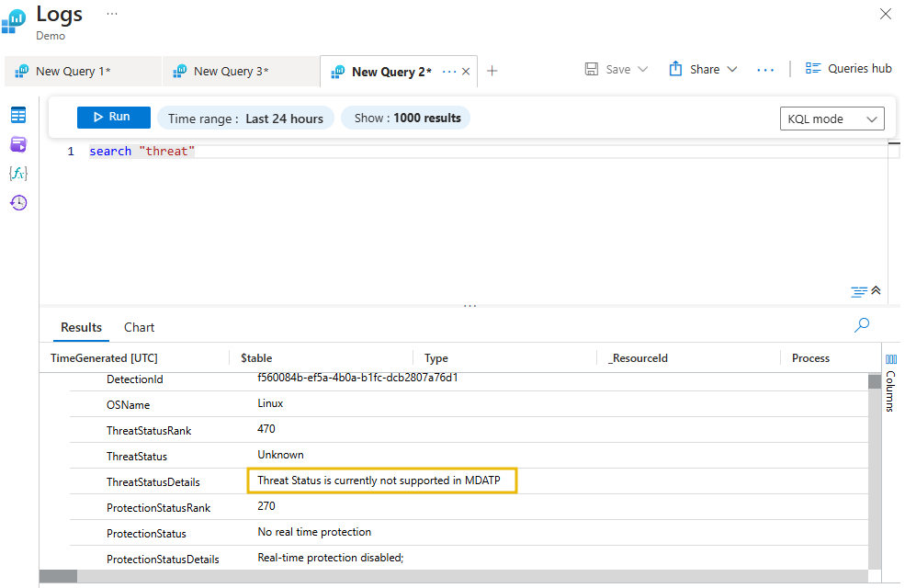The image size is (905, 588).
Task: Switch to the Chart tab
Action: click(x=139, y=327)
